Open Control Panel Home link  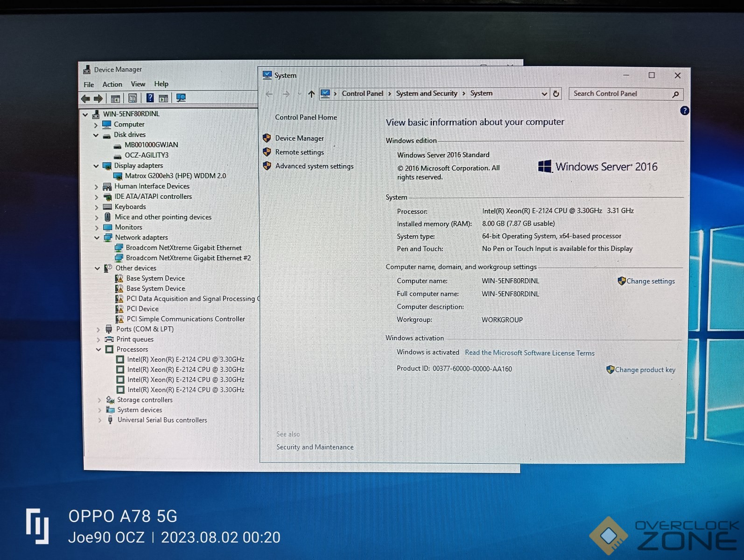[x=306, y=117]
